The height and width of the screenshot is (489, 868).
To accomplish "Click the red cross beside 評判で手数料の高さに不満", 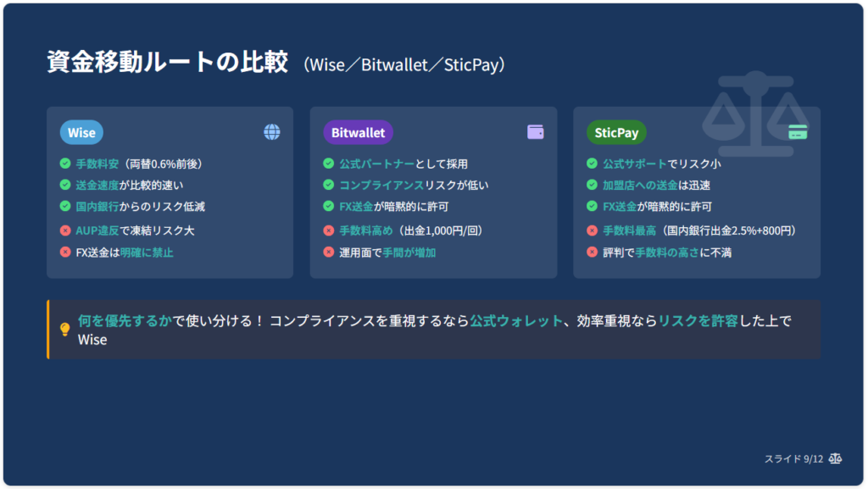I will coord(593,253).
